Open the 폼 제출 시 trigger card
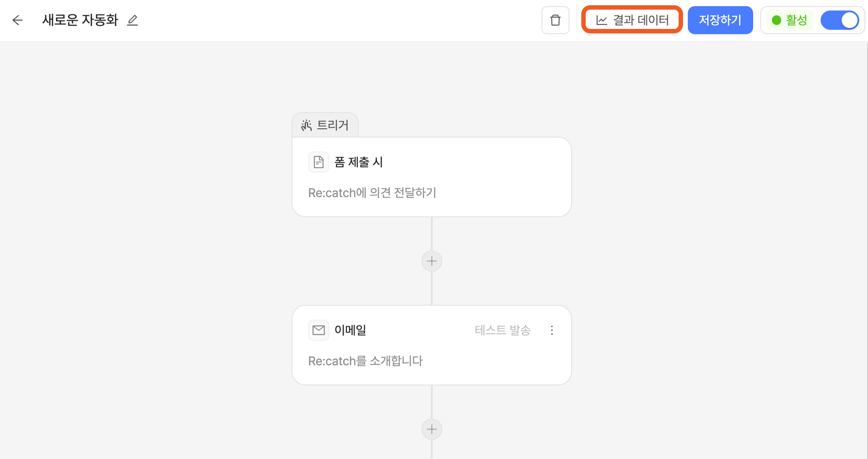The height and width of the screenshot is (459, 868). (432, 177)
